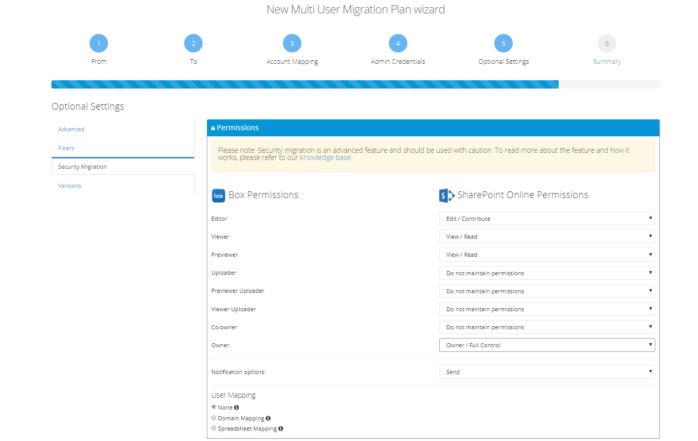The width and height of the screenshot is (698, 441).
Task: Show info icon next to None option
Action: [236, 407]
